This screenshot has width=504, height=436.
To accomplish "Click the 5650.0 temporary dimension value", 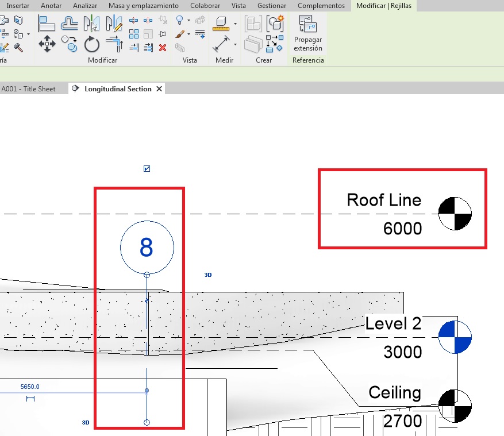I will (30, 387).
